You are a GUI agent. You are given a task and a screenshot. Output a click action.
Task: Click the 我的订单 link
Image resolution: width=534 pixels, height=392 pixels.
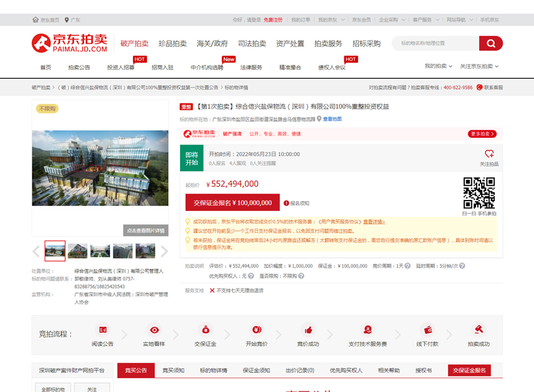click(301, 20)
